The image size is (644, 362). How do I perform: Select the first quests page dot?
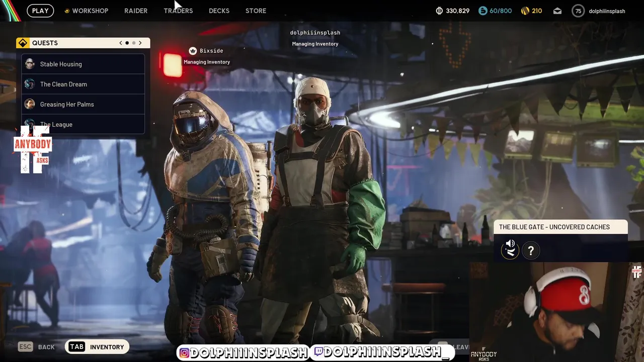pos(127,43)
